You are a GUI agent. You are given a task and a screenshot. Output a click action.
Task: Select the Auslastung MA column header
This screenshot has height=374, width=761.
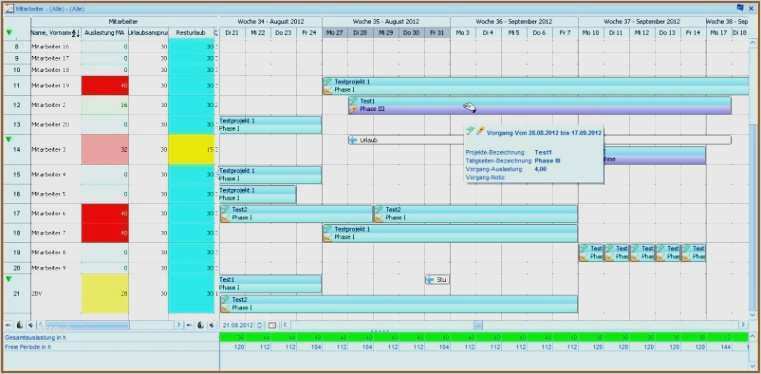[x=104, y=33]
